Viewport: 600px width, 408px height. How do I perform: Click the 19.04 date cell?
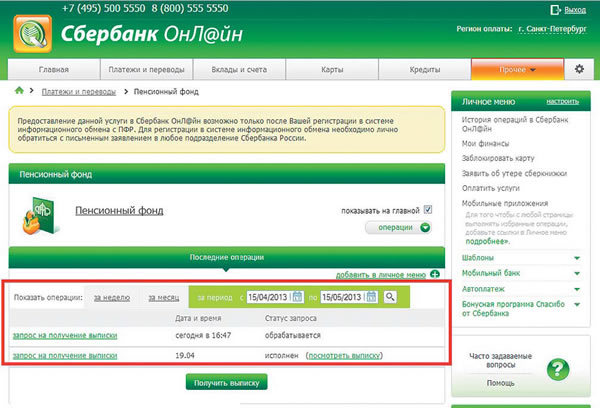click(185, 356)
